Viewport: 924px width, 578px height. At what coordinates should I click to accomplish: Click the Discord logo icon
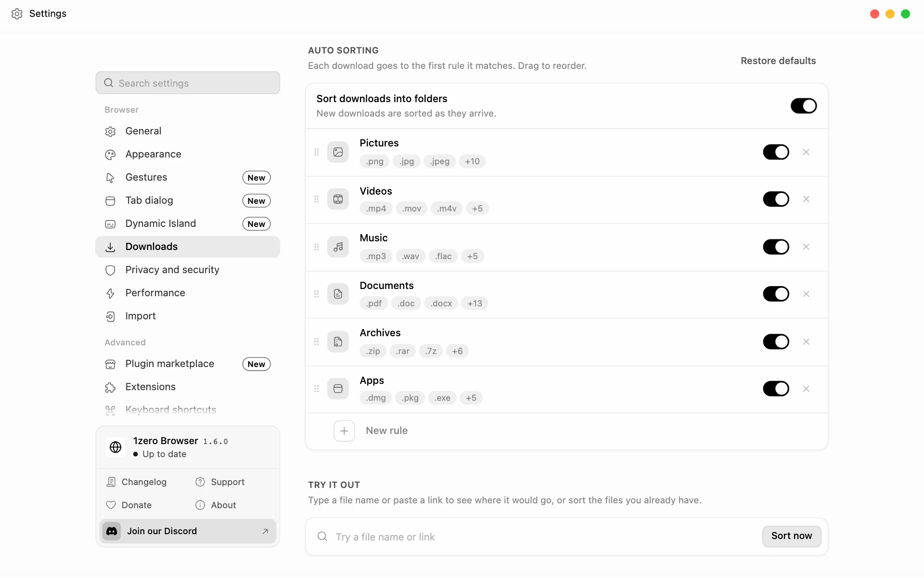(x=112, y=531)
